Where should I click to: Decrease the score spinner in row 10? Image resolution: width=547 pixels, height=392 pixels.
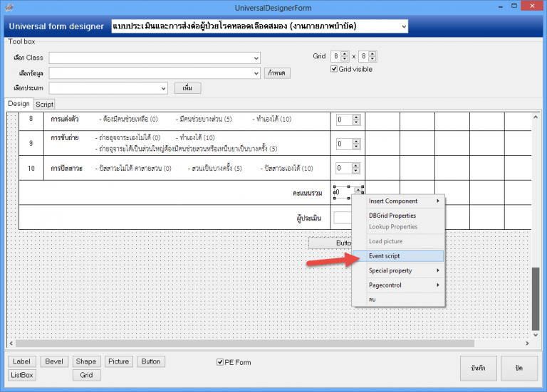356,171
